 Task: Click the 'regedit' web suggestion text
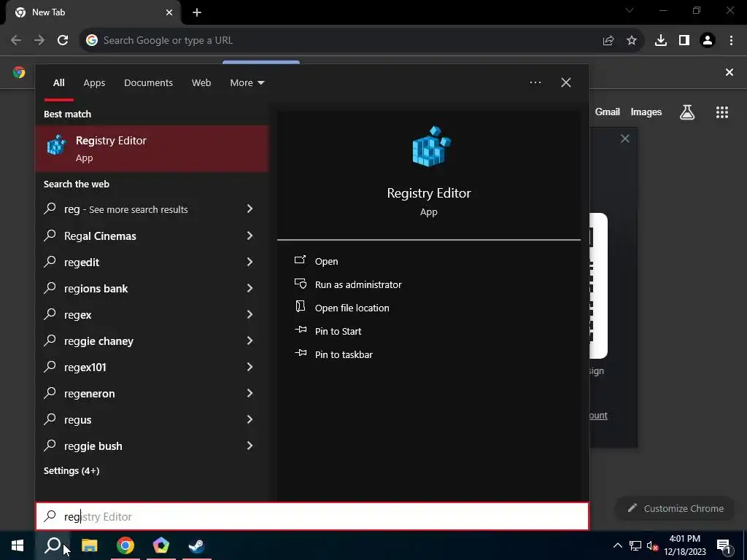pos(82,262)
